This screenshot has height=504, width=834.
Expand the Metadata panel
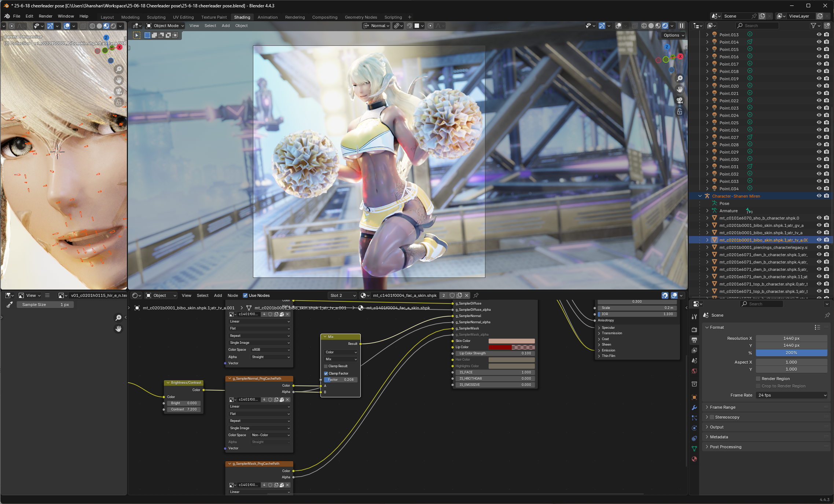(766, 437)
